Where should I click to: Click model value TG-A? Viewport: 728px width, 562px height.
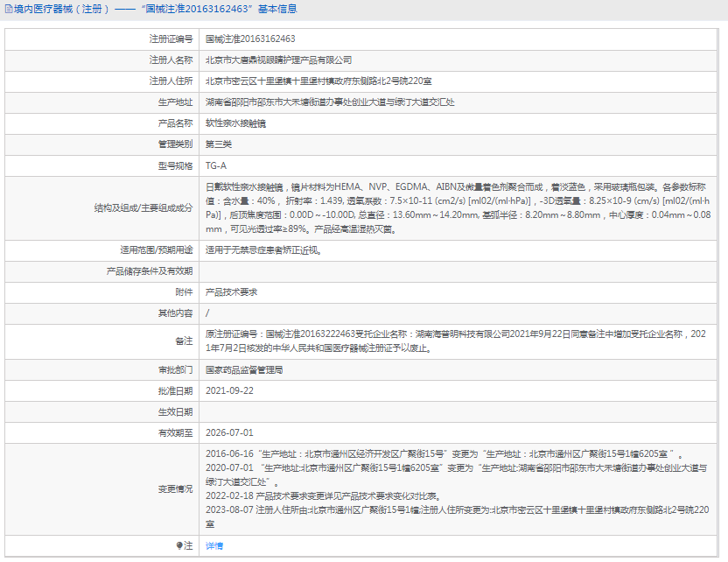(216, 165)
